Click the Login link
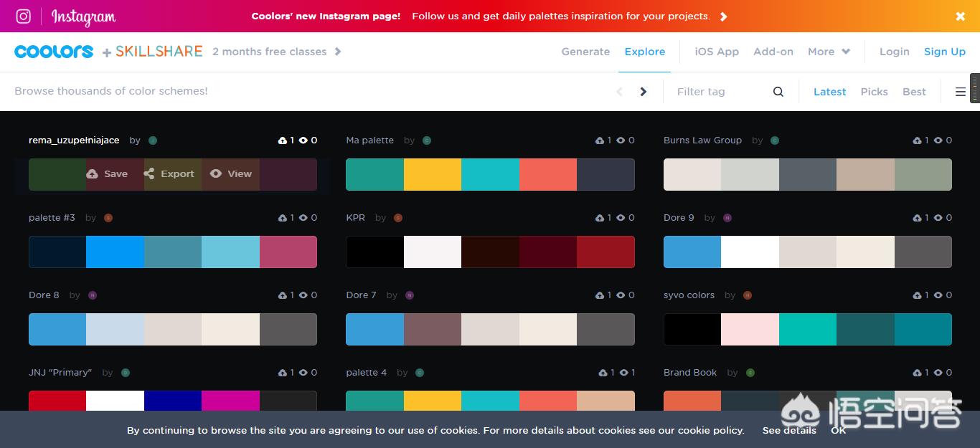Screen dimensions: 980x448 (x=894, y=52)
